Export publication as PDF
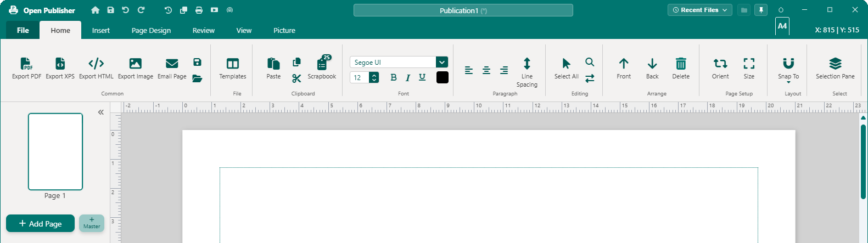Screen dimensions: 868x243 (26, 68)
